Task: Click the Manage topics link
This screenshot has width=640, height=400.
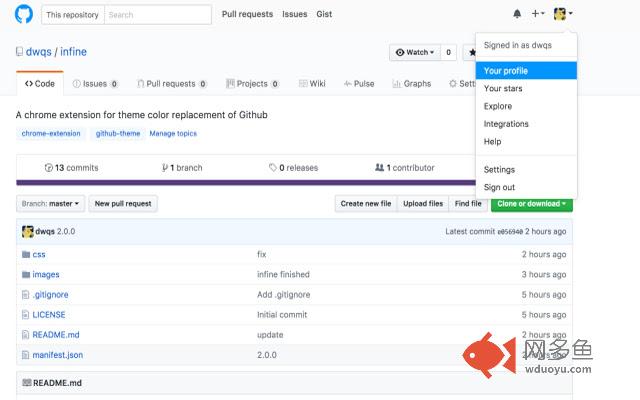Action: point(173,133)
